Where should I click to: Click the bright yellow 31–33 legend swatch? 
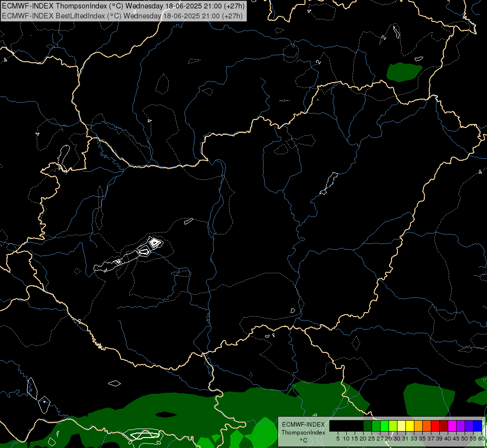click(x=410, y=426)
